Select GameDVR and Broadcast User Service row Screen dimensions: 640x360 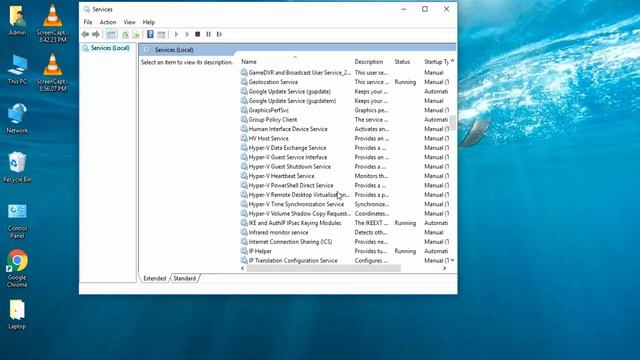(345, 73)
